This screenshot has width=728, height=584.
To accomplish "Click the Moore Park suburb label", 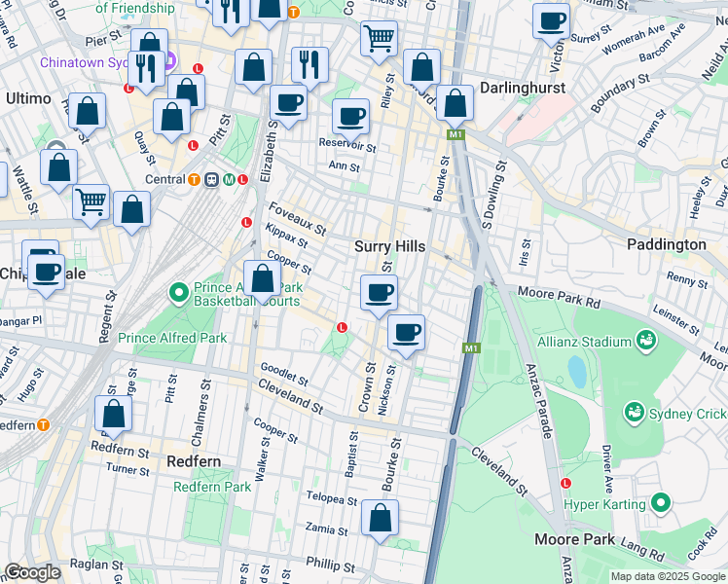I will (575, 539).
